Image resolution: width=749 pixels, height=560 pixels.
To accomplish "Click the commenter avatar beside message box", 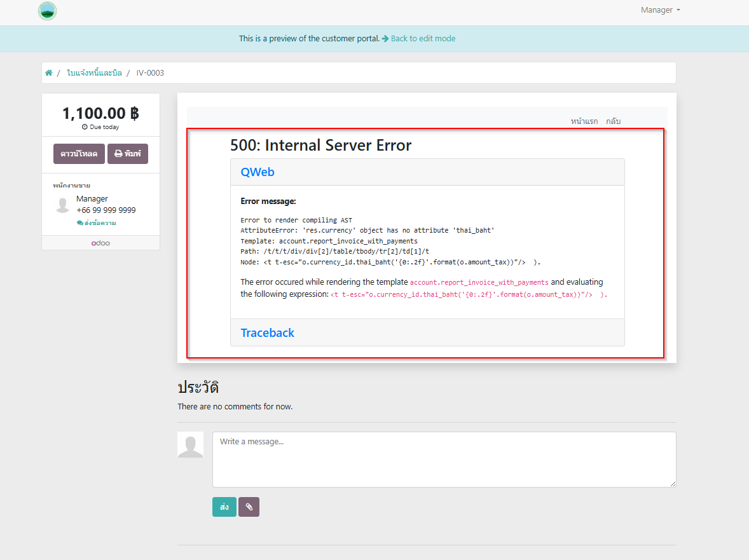I will (190, 445).
